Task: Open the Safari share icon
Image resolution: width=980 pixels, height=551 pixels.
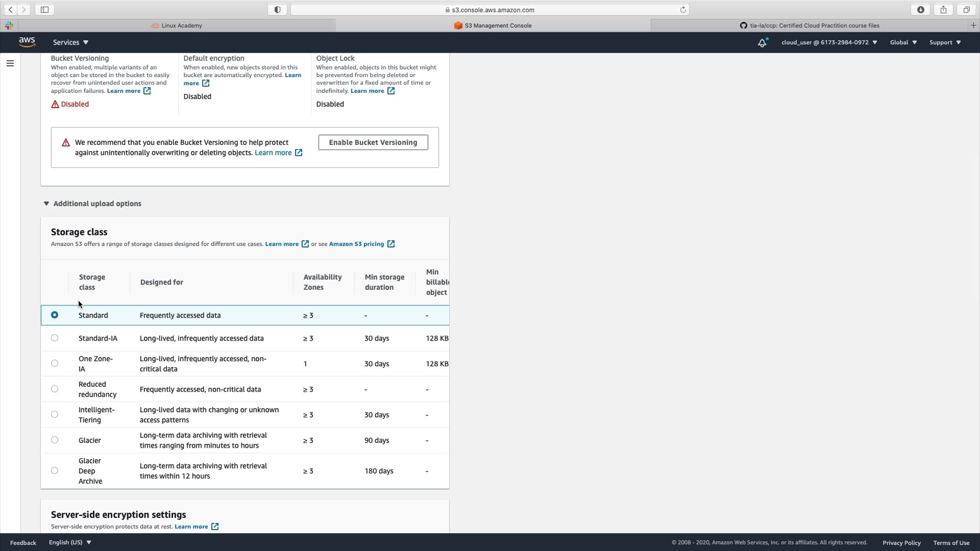Action: coord(943,9)
